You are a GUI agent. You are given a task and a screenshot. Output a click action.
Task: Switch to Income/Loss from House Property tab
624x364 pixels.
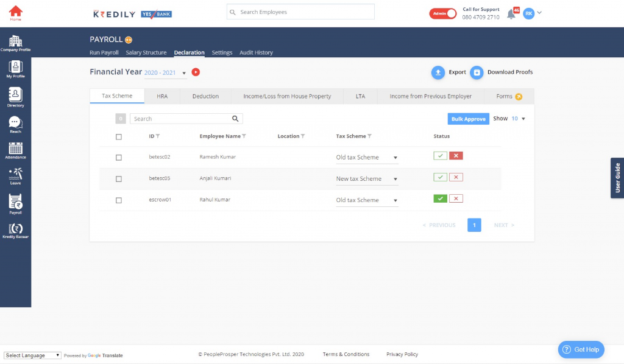point(287,96)
